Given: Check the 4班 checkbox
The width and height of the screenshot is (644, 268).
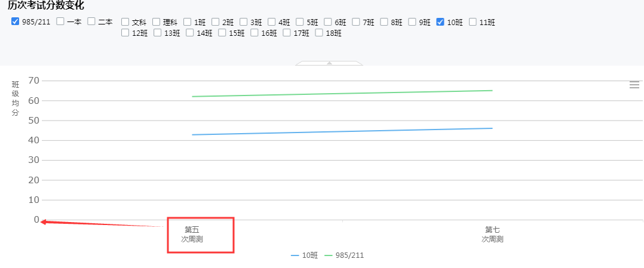Looking at the screenshot, I should click(271, 21).
